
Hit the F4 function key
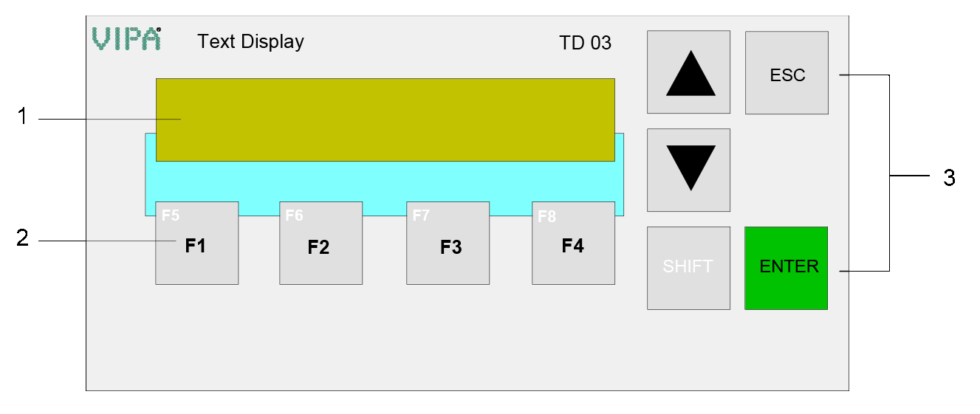click(573, 243)
